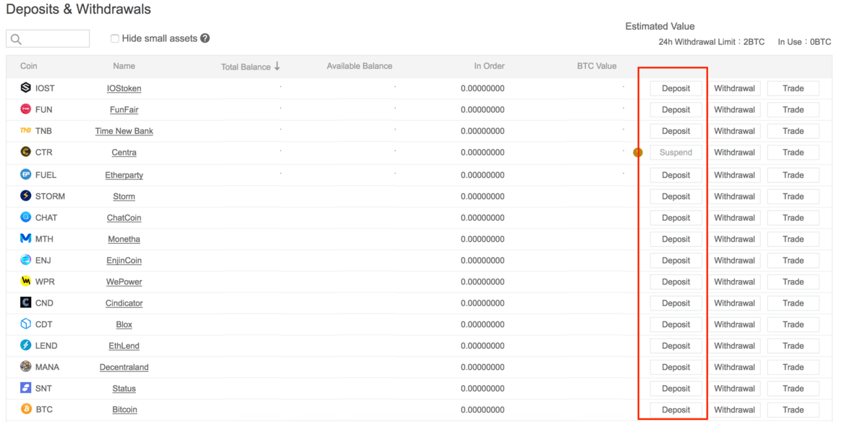Withdraw from the SNT row
This screenshot has height=422, width=868.
(x=735, y=389)
